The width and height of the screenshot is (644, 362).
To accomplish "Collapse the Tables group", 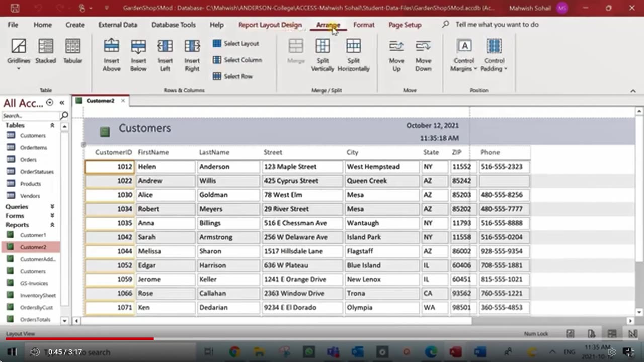I will [x=52, y=125].
